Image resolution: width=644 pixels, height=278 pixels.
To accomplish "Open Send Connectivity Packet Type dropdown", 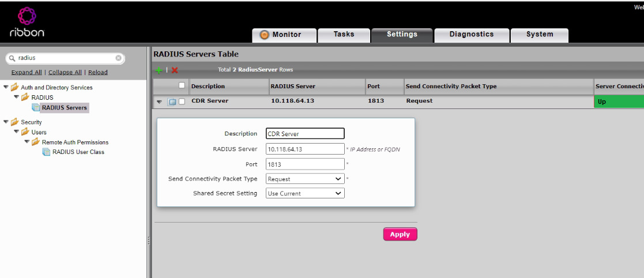I will [305, 179].
